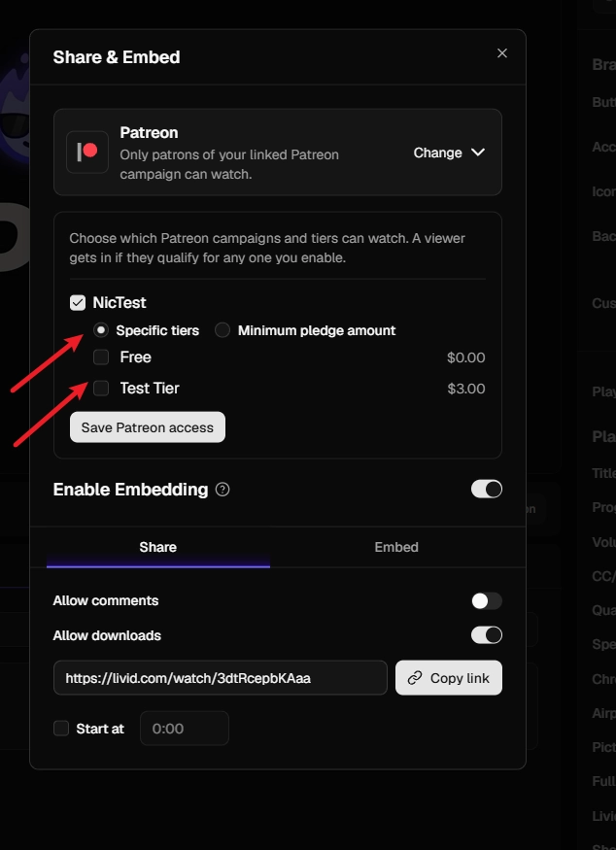
Task: Uncheck the NicTest campaign checkbox
Action: [x=78, y=302]
